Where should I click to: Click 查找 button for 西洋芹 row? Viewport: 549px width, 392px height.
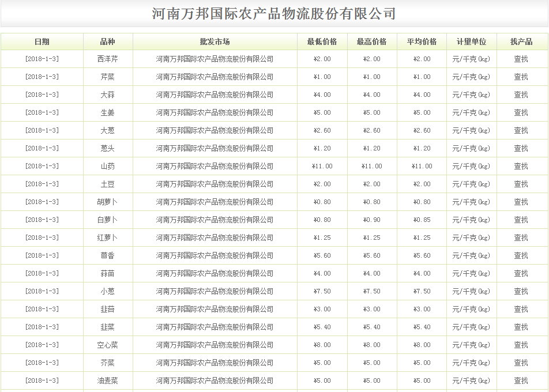[x=521, y=58]
